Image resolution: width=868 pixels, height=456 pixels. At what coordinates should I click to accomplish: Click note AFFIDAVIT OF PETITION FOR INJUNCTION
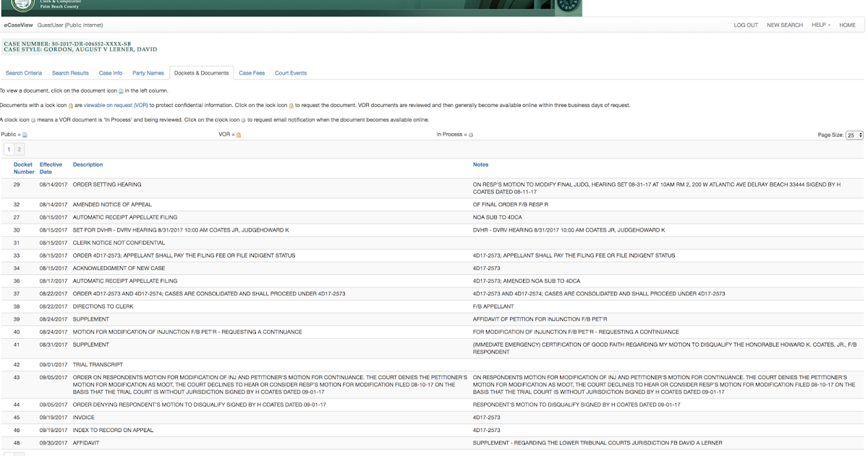[x=540, y=319]
